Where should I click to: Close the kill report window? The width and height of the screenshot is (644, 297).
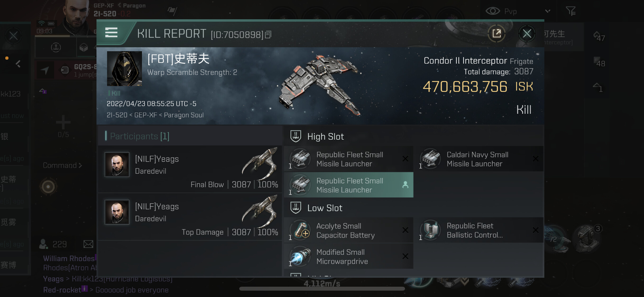click(x=527, y=34)
